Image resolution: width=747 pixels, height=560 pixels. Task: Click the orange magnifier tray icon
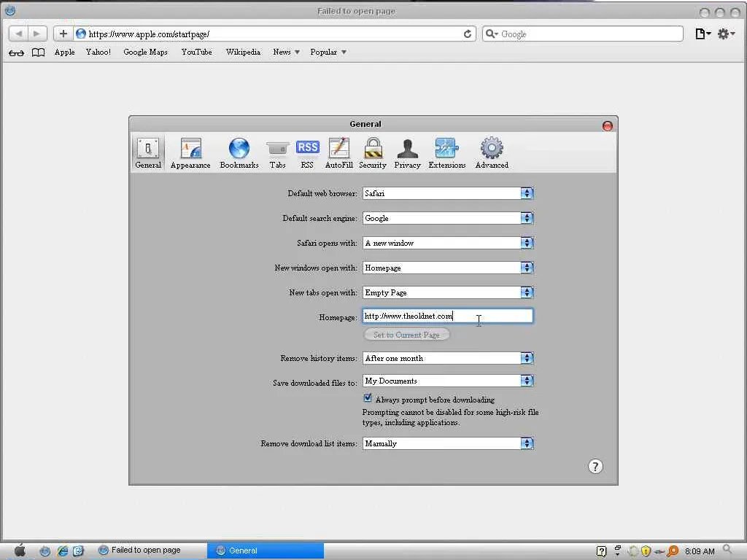pyautogui.click(x=673, y=551)
